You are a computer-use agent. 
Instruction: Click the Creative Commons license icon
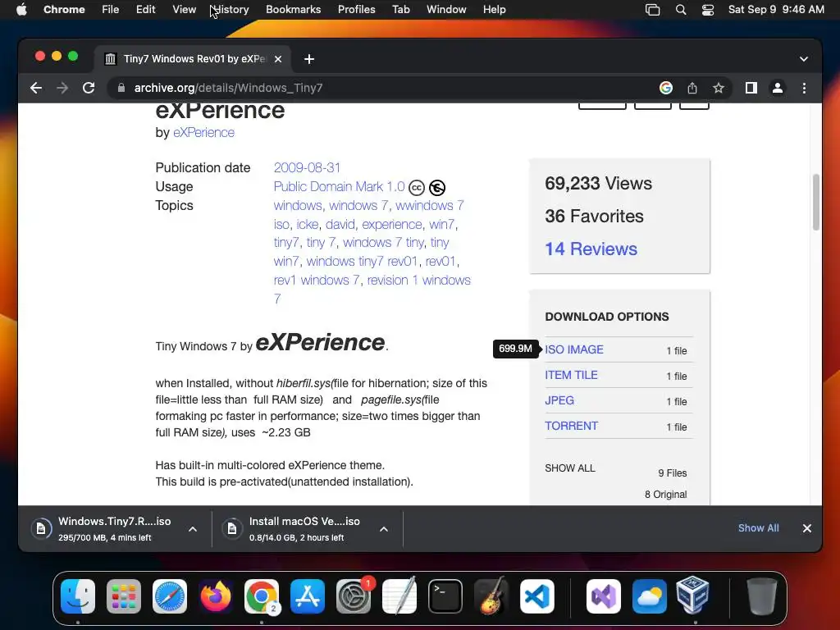point(416,188)
